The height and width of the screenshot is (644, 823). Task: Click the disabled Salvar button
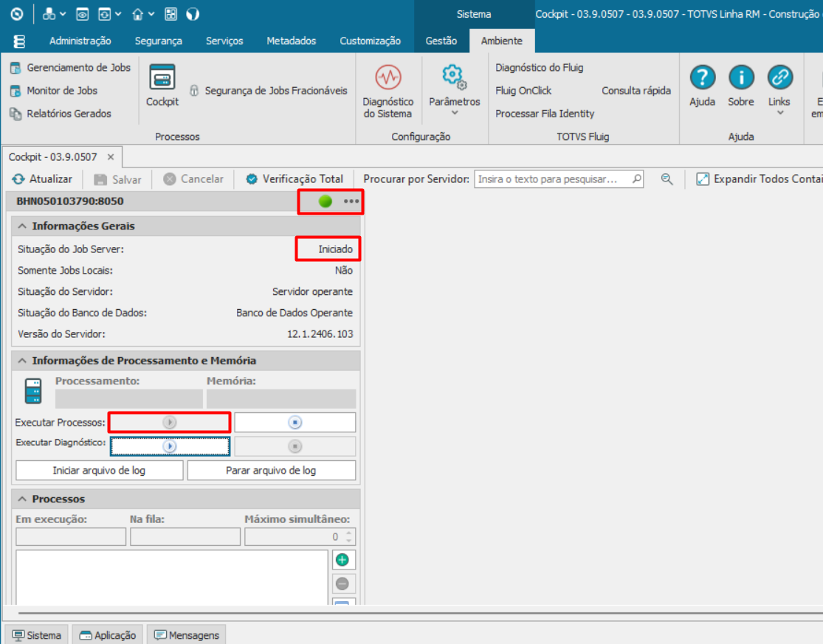point(117,179)
